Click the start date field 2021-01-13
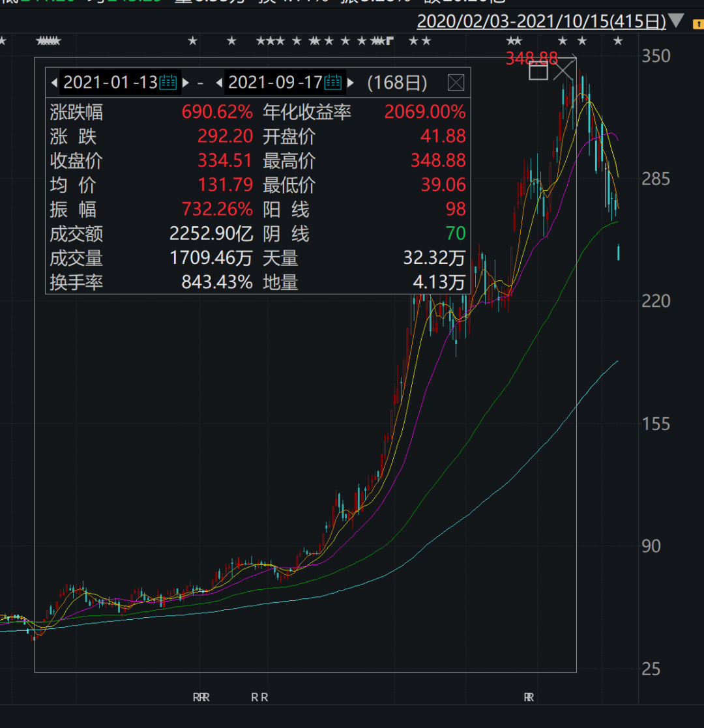 110,83
